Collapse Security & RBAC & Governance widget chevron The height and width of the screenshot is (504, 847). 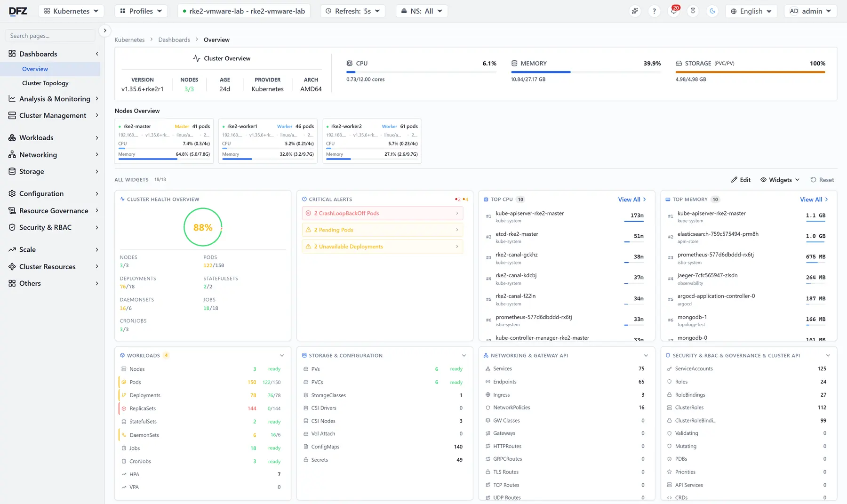click(x=828, y=356)
